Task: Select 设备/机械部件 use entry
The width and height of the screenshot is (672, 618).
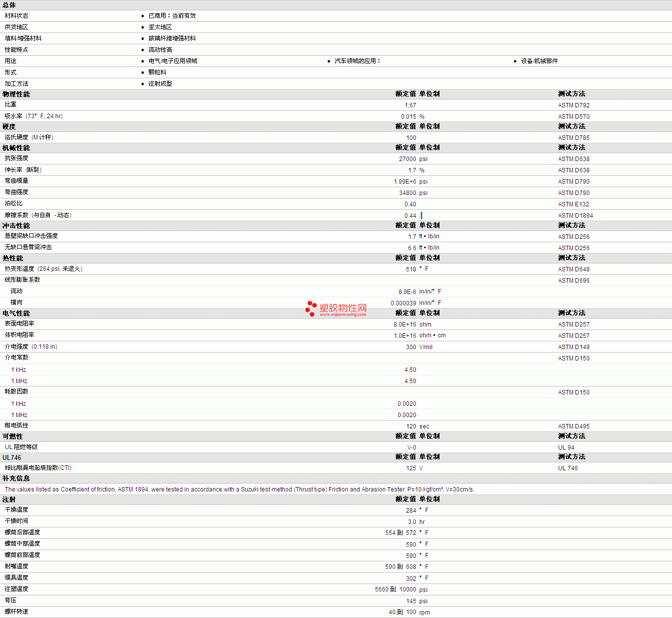Action: pos(539,61)
